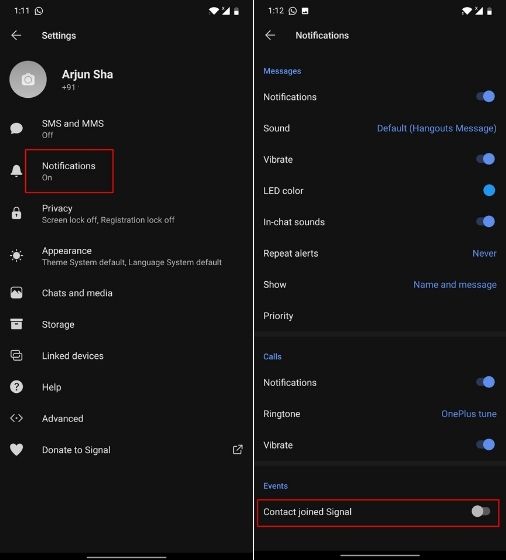The image size is (506, 560).
Task: Open Privacy settings
Action: coord(126,214)
